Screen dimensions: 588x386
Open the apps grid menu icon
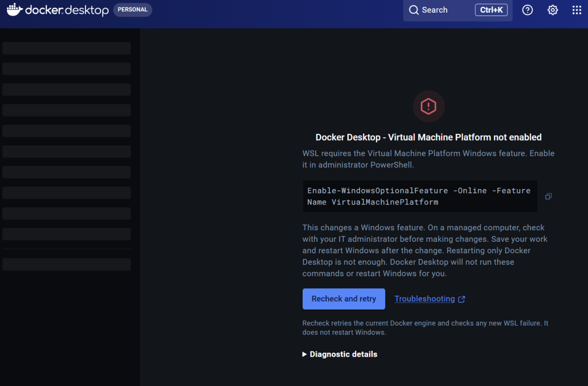pos(577,10)
